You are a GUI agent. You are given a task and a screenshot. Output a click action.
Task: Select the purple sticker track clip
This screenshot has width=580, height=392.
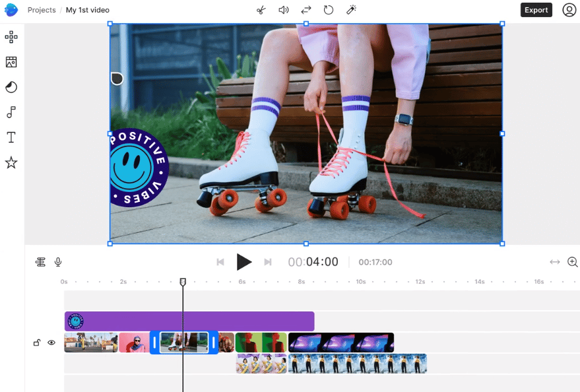189,321
